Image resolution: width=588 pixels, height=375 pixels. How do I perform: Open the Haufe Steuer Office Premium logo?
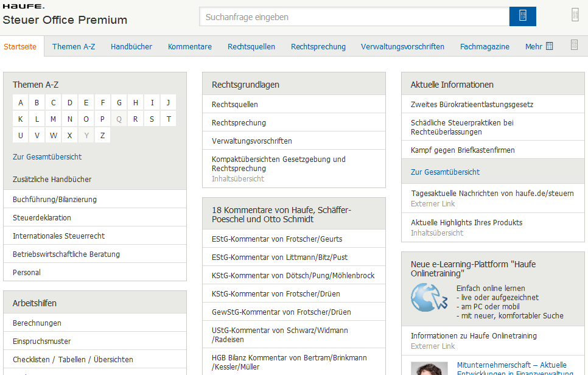pos(65,15)
